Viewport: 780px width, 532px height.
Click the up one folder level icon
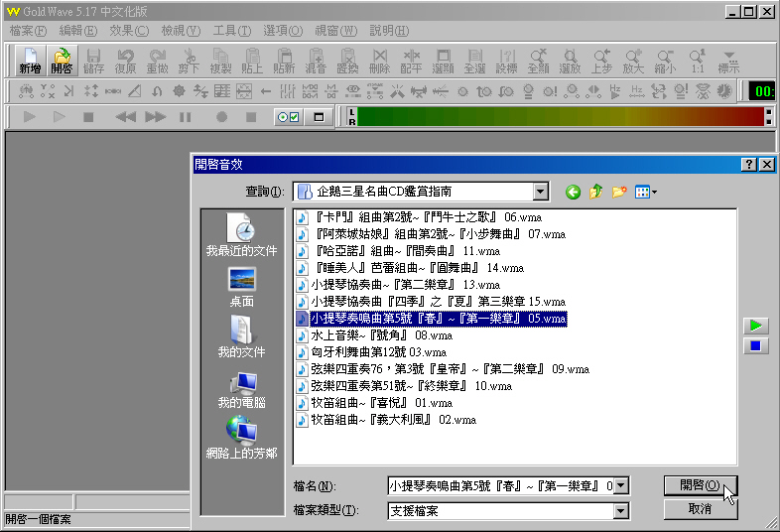point(596,192)
